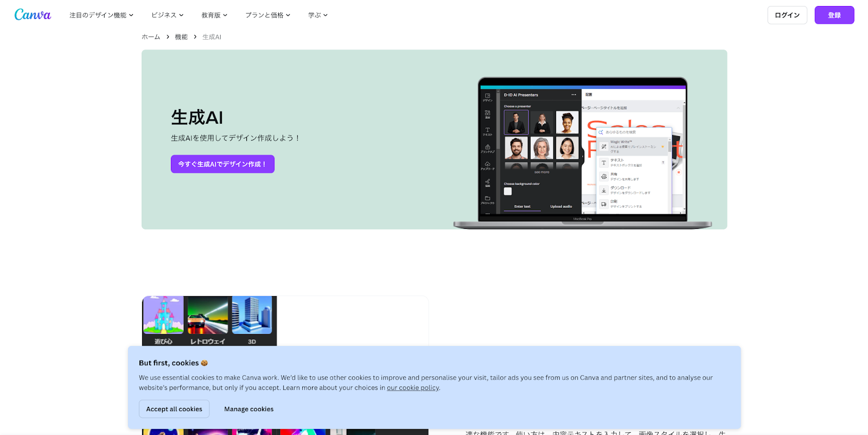Select the 生成AI breadcrumb item
Viewport: 868px width, 435px height.
pyautogui.click(x=212, y=37)
